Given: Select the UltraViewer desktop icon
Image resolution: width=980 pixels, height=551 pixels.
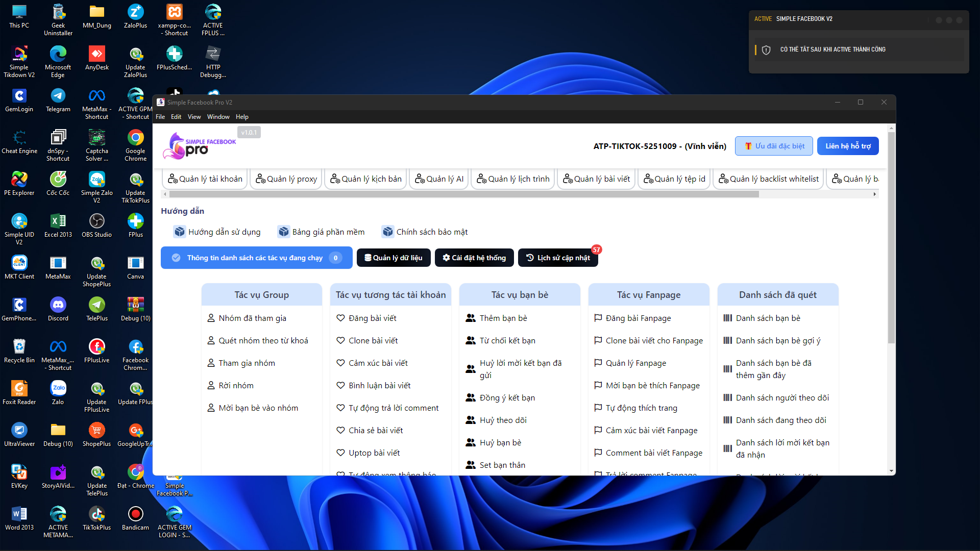Looking at the screenshot, I should [19, 435].
